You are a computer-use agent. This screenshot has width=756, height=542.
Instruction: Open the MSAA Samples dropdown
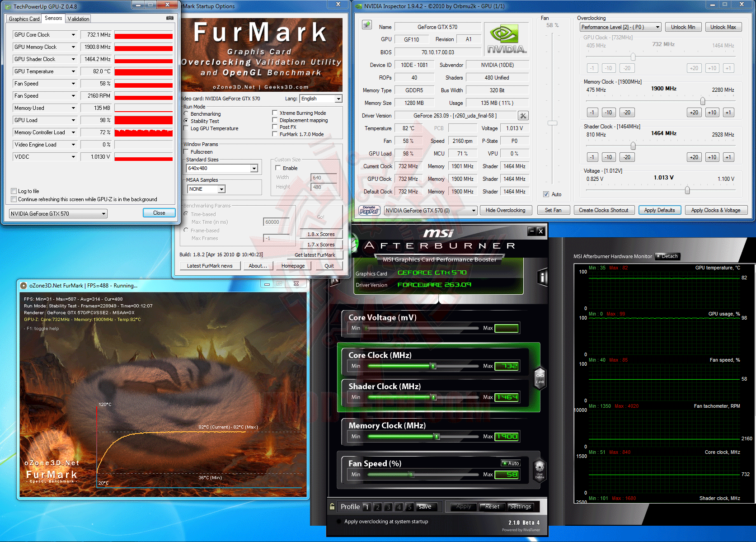(207, 189)
